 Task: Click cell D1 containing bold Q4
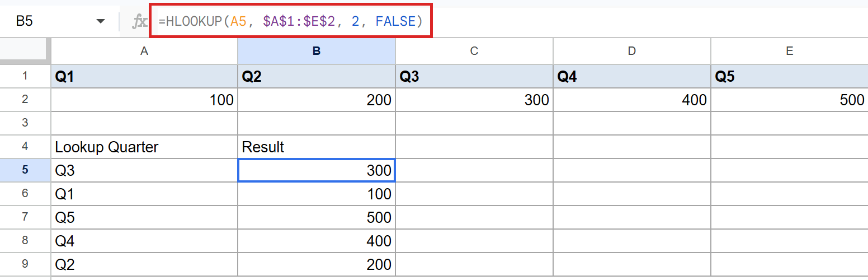632,76
